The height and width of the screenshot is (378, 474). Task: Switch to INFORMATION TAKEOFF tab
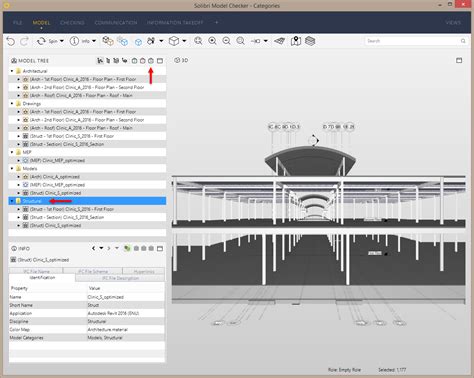[x=175, y=23]
